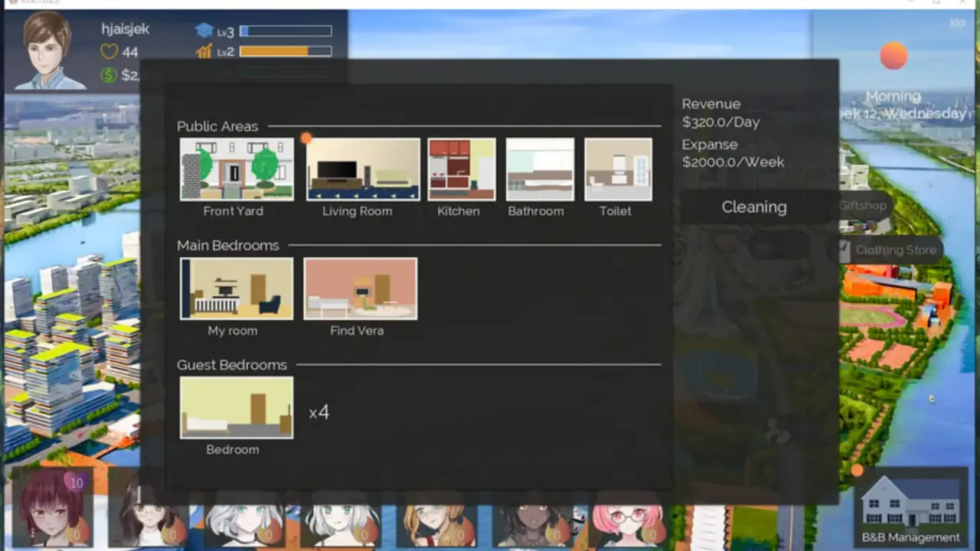
Task: Click the Find Vera bedroom
Action: coord(361,289)
